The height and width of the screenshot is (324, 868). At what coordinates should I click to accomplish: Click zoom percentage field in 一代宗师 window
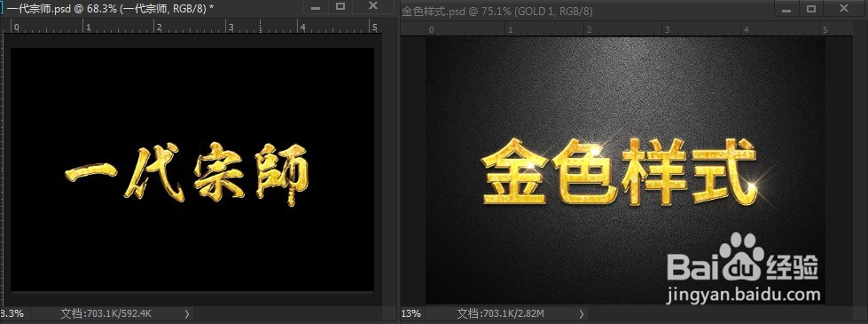coord(13,313)
